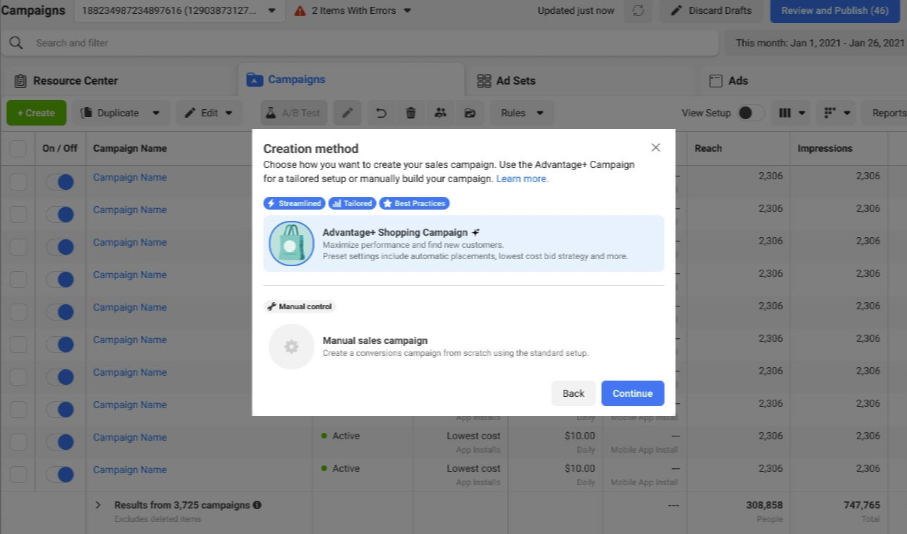Click the A/B Test flask button
Viewport: 907px width, 534px height.
pos(294,113)
